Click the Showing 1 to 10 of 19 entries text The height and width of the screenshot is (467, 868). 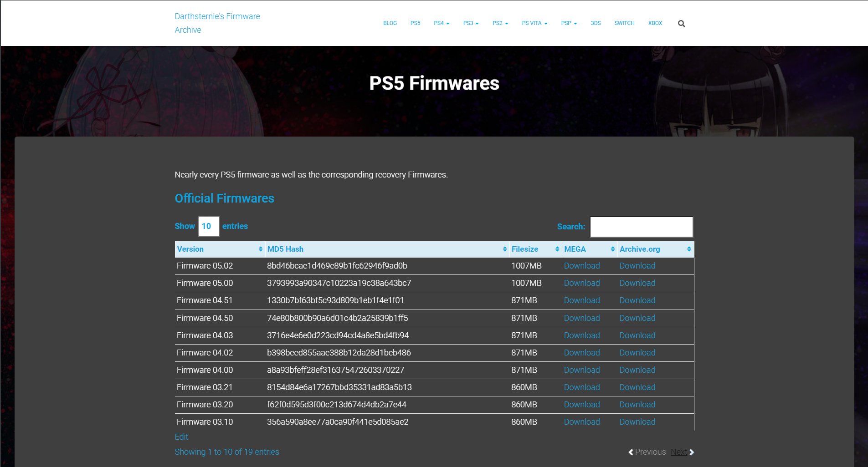point(227,452)
